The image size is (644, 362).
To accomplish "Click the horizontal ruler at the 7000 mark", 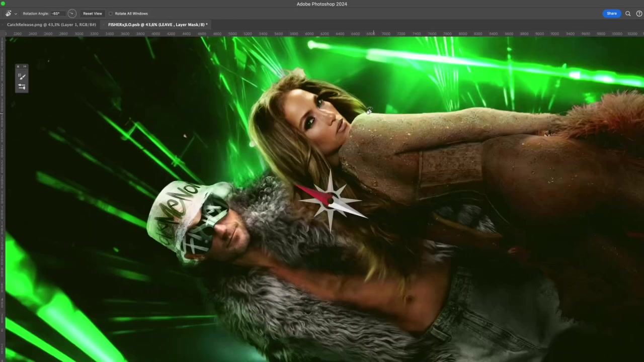I will pyautogui.click(x=385, y=34).
